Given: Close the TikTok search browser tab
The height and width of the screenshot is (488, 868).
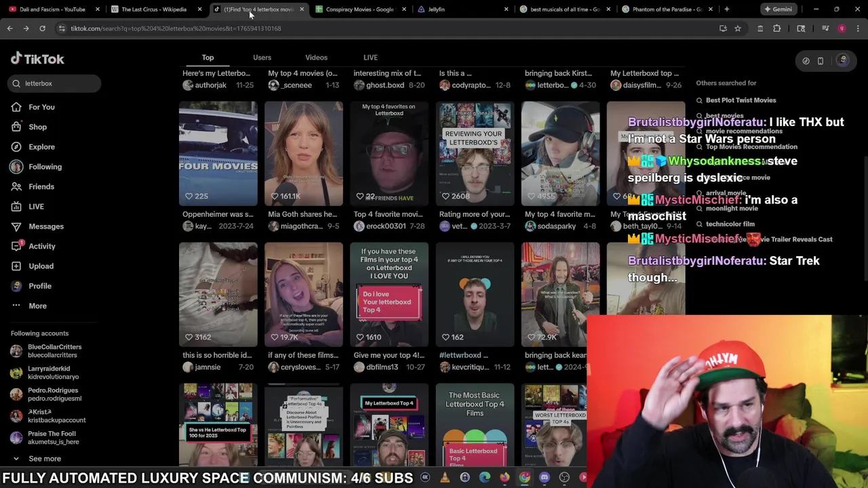Looking at the screenshot, I should pyautogui.click(x=302, y=9).
